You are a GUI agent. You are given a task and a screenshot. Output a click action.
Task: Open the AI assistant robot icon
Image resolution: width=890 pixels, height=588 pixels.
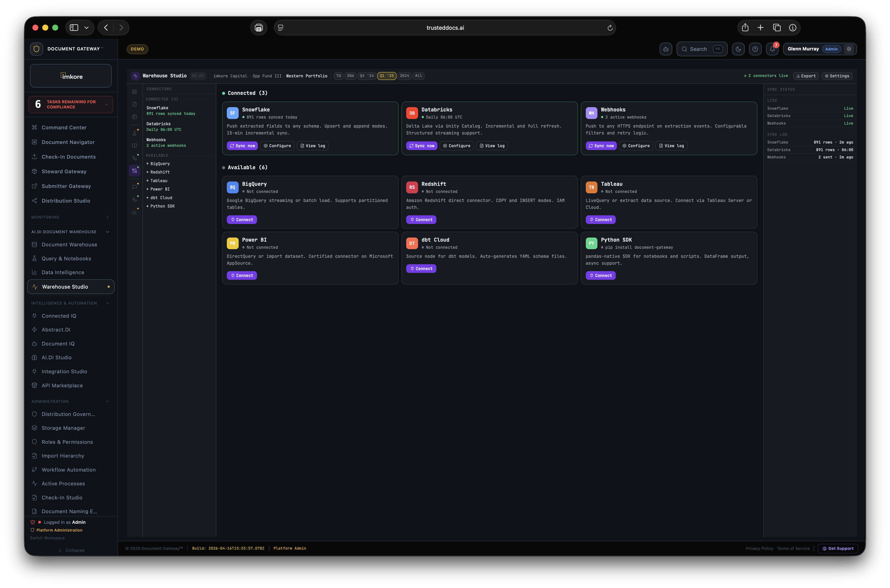(666, 49)
